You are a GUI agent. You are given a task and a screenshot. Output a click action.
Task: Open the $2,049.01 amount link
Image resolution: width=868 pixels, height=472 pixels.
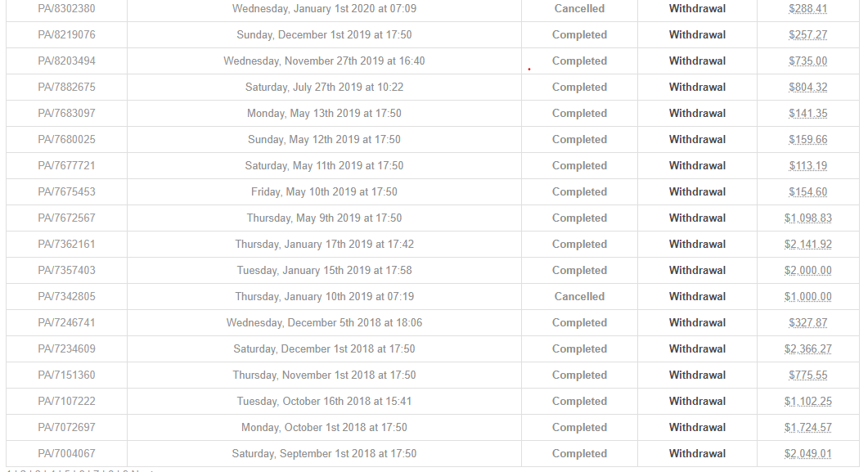pos(807,454)
